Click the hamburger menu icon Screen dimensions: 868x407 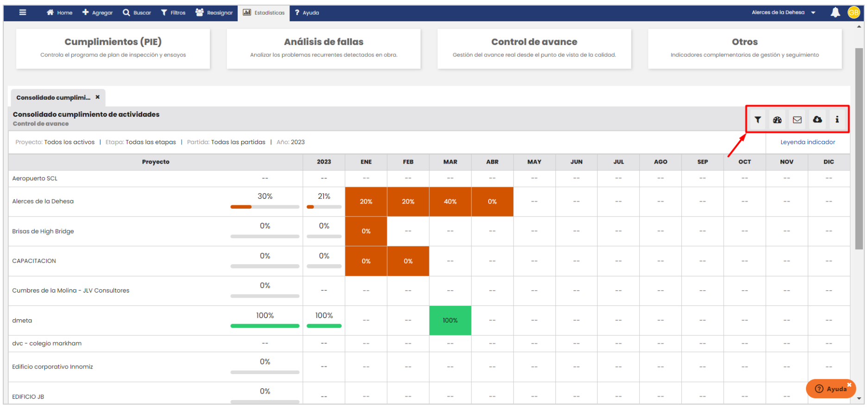pos(22,13)
